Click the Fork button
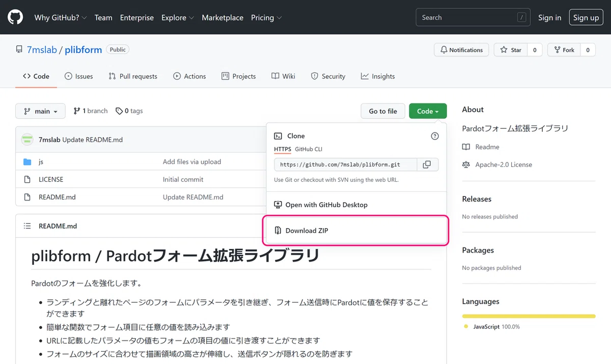Screen dimensions: 611x364 [563, 50]
